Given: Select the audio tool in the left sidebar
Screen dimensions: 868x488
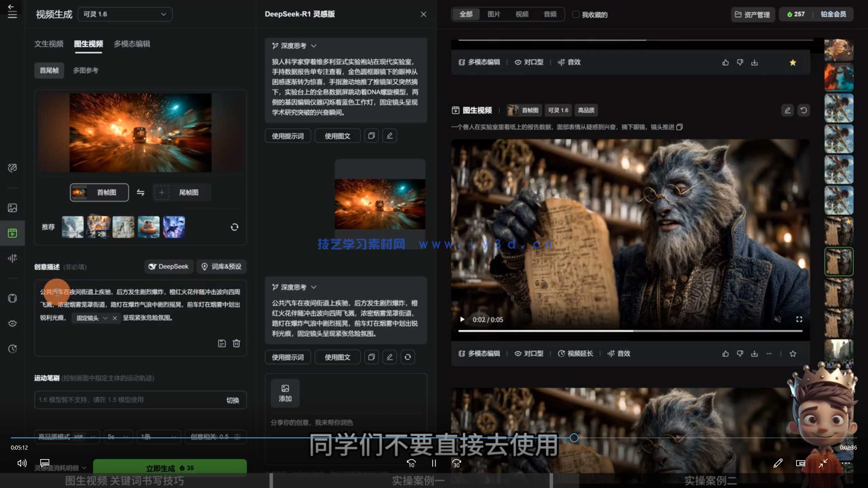Looking at the screenshot, I should [x=11, y=258].
